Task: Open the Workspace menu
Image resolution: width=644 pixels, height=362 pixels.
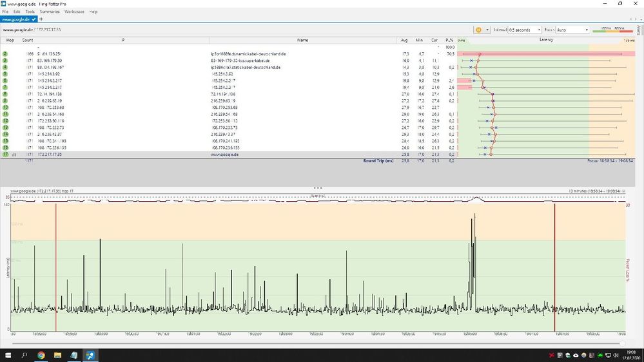Action: [74, 12]
